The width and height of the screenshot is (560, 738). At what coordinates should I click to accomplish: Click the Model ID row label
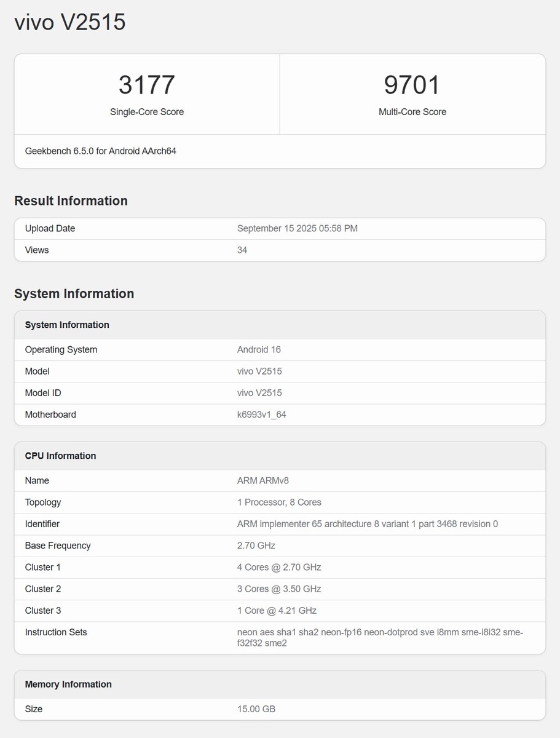43,393
